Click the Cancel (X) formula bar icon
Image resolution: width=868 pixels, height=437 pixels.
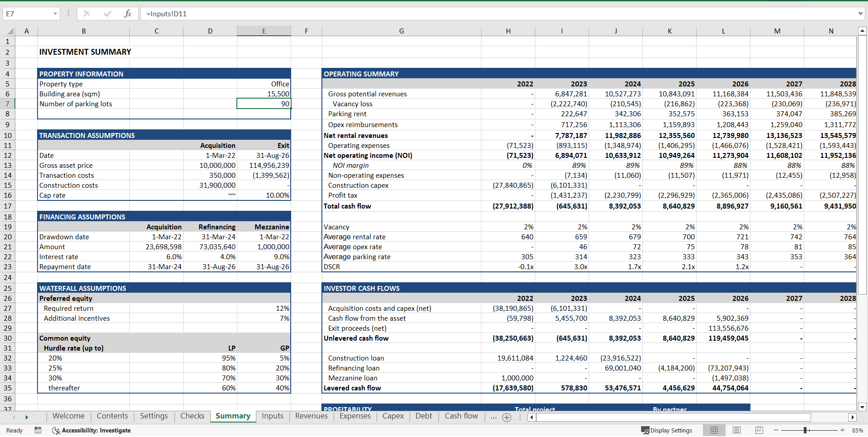(87, 14)
